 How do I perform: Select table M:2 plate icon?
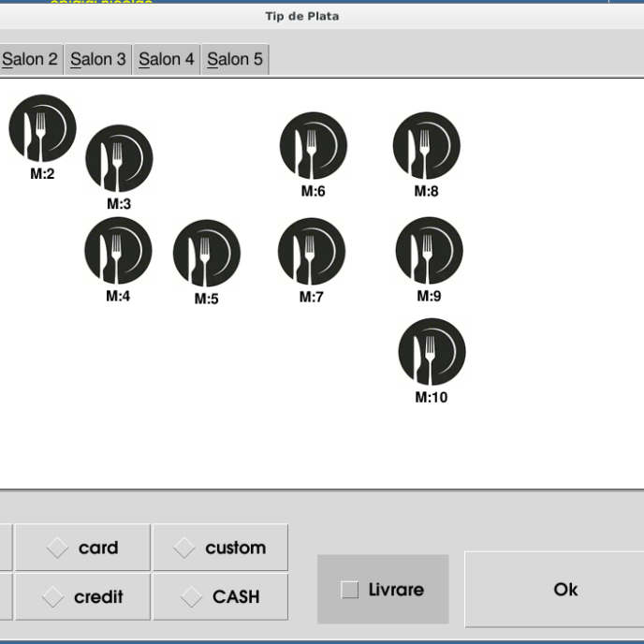tap(42, 128)
